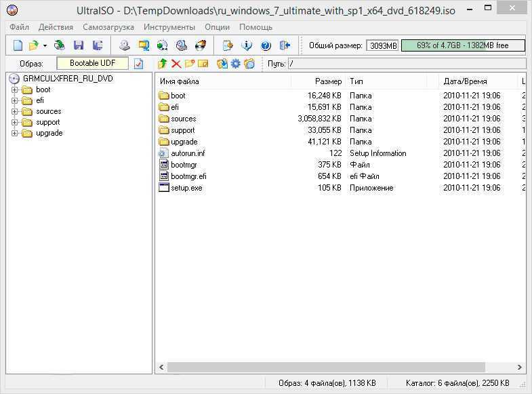Click status text Каталог: 6 файла(ов), 2250 KB
Screen dimensions: 532x394
457,383
